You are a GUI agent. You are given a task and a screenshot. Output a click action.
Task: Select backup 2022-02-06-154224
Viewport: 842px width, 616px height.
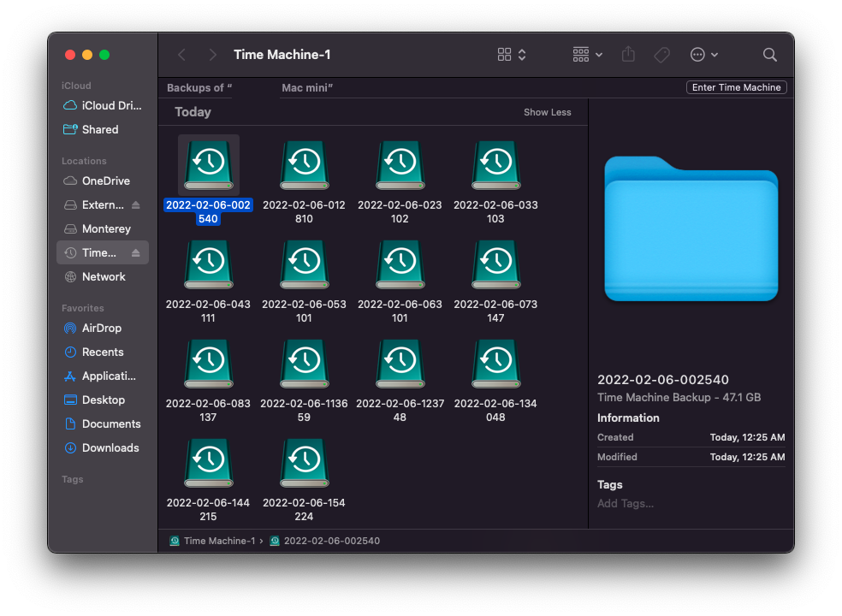(304, 463)
